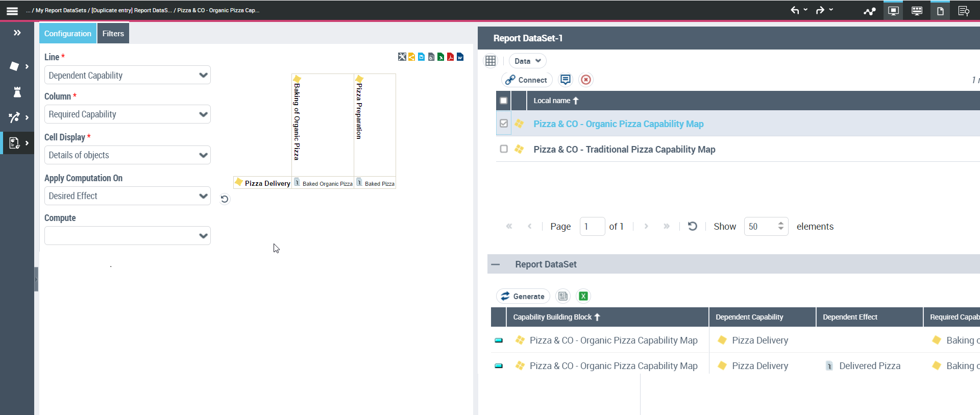980x415 pixels.
Task: Uncheck the Organic Pizza Capability Map row
Action: (504, 124)
